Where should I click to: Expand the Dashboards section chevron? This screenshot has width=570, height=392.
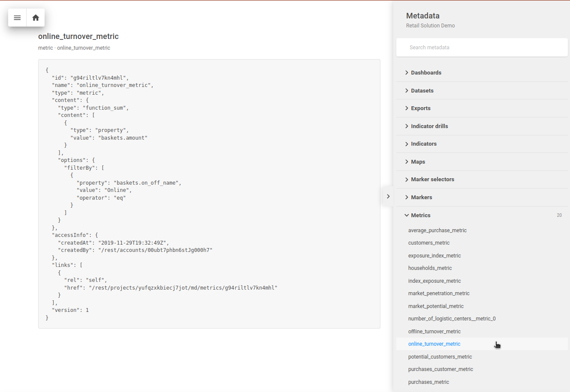[407, 73]
